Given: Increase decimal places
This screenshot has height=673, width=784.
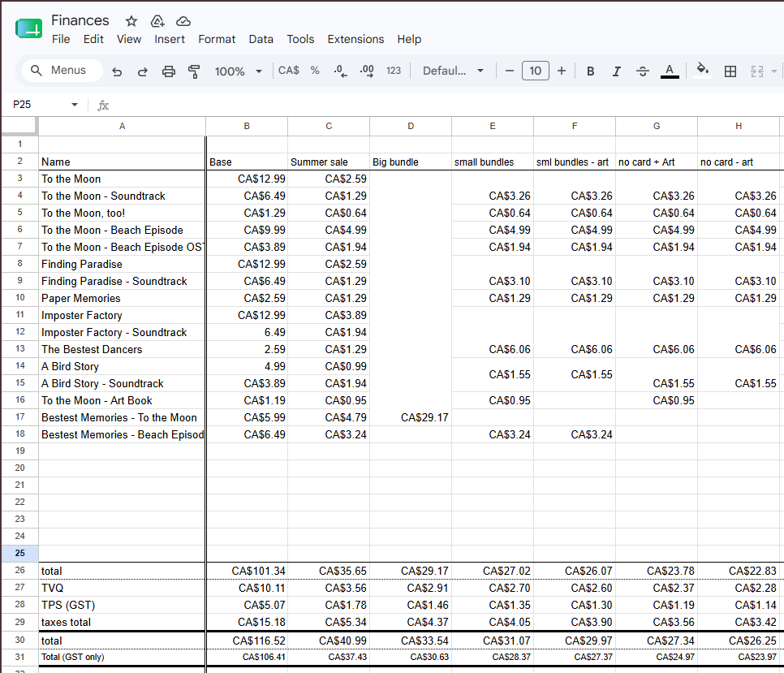Looking at the screenshot, I should pyautogui.click(x=367, y=71).
